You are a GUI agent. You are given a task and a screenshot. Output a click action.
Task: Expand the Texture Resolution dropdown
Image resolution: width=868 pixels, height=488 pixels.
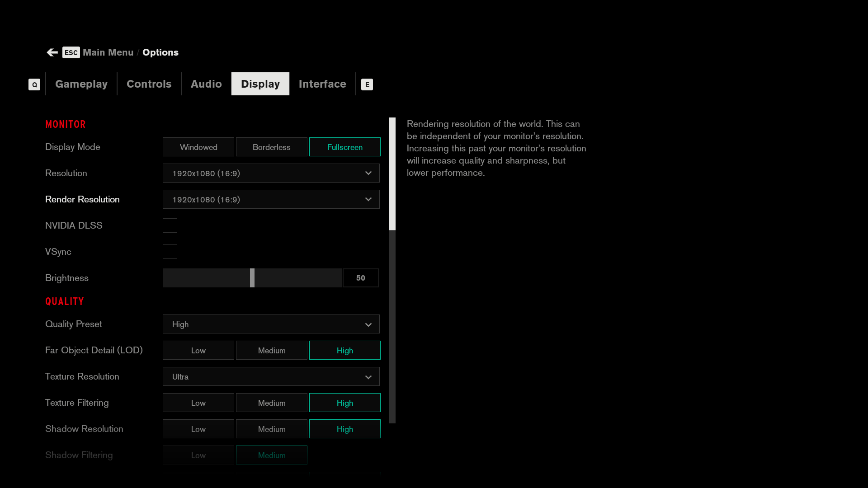[x=271, y=377]
